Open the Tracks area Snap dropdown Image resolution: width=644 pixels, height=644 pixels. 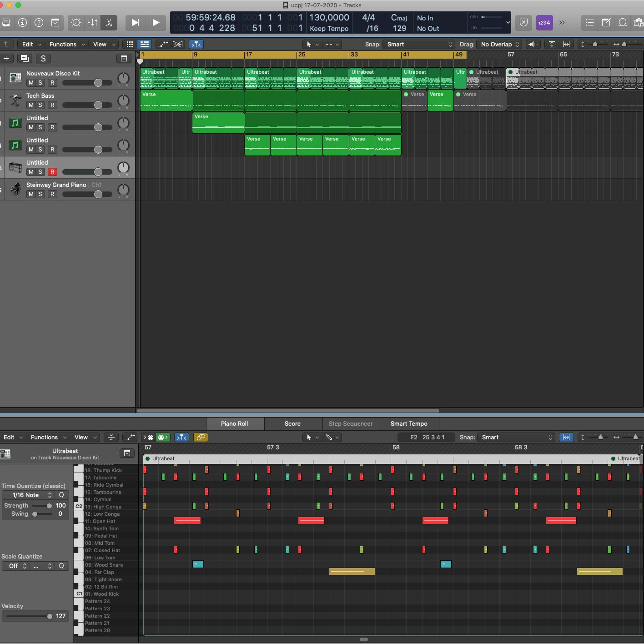pos(419,44)
